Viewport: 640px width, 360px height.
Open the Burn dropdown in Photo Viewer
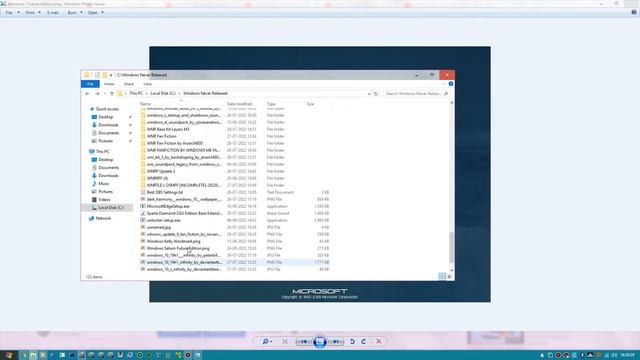pyautogui.click(x=75, y=13)
